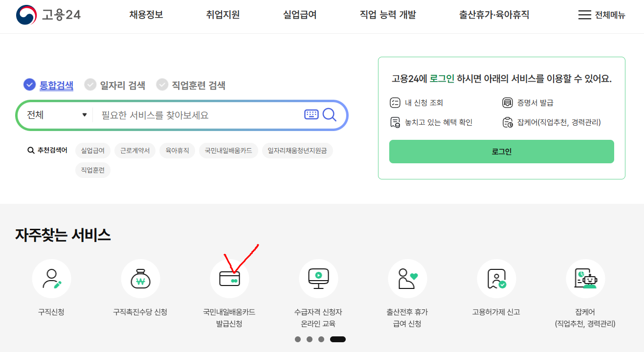644x352 pixels.
Task: Click the 잡케어 clipboard icon in login box
Action: pos(507,122)
